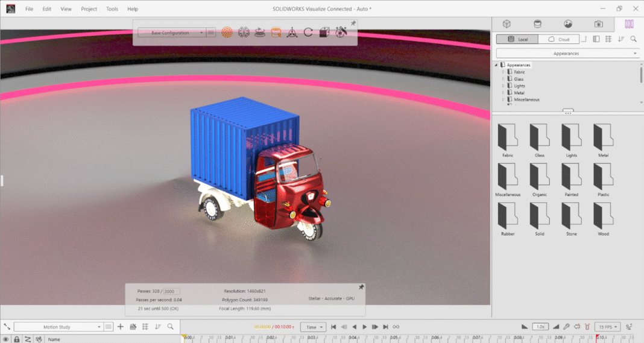The width and height of the screenshot is (644, 343).
Task: Open the Library tab books icon
Action: (629, 24)
